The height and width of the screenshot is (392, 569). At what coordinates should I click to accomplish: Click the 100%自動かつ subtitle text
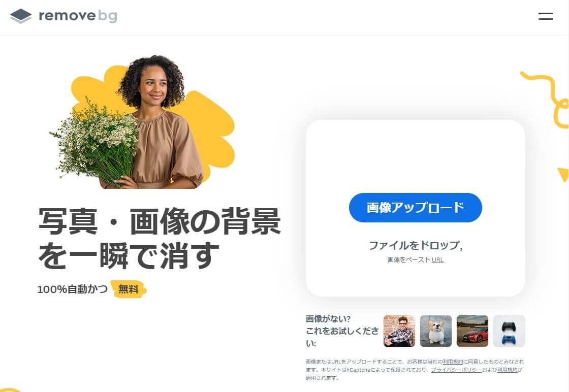click(73, 289)
